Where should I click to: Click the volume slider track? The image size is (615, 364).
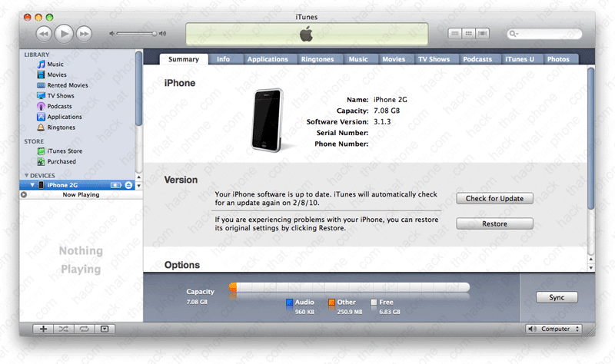[136, 34]
